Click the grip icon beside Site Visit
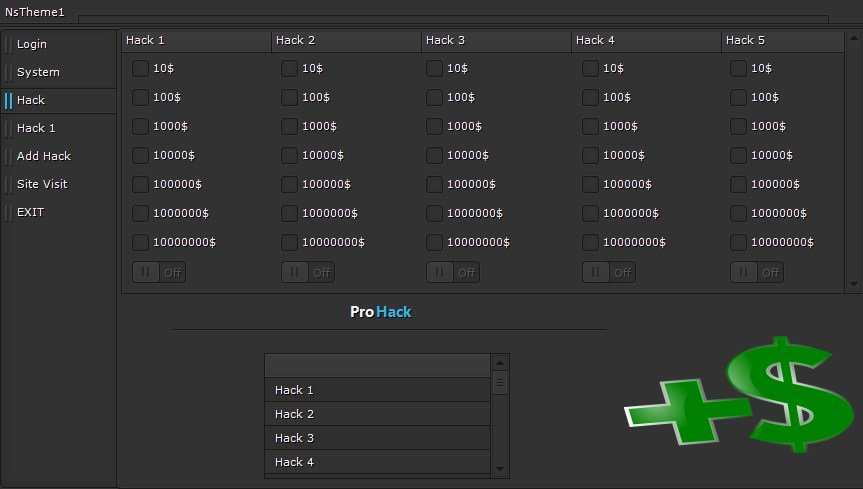 [8, 184]
